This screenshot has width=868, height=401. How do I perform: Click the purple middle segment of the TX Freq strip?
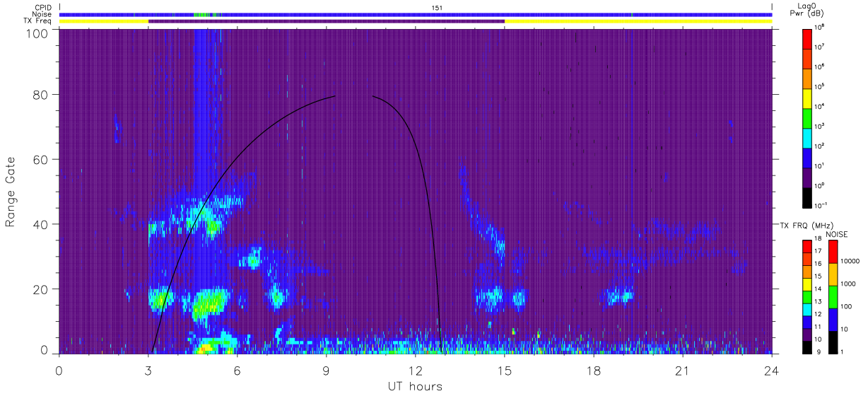pos(327,21)
